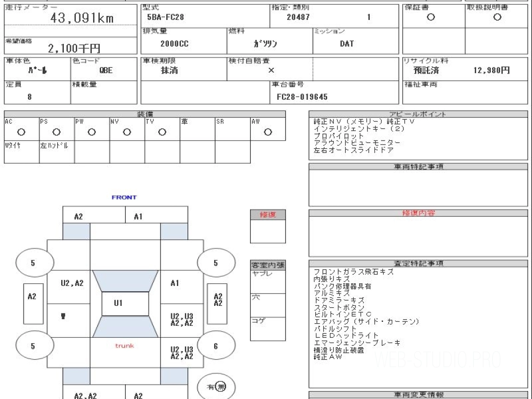
Task: Select the 左ハンドル equipment cell
Action: 57,152
